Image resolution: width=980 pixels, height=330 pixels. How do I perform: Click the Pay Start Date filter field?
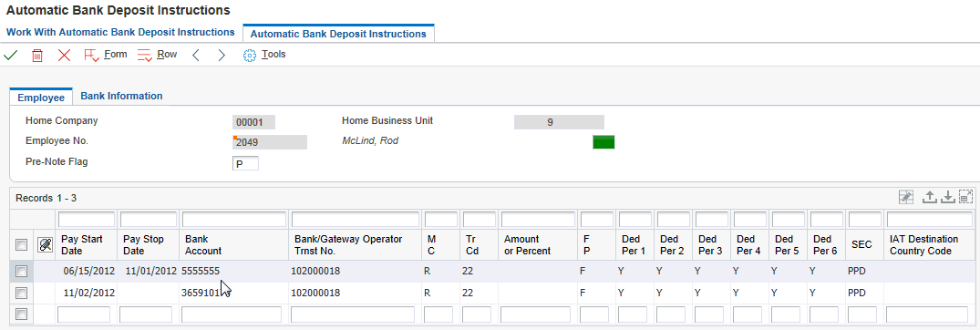87,220
